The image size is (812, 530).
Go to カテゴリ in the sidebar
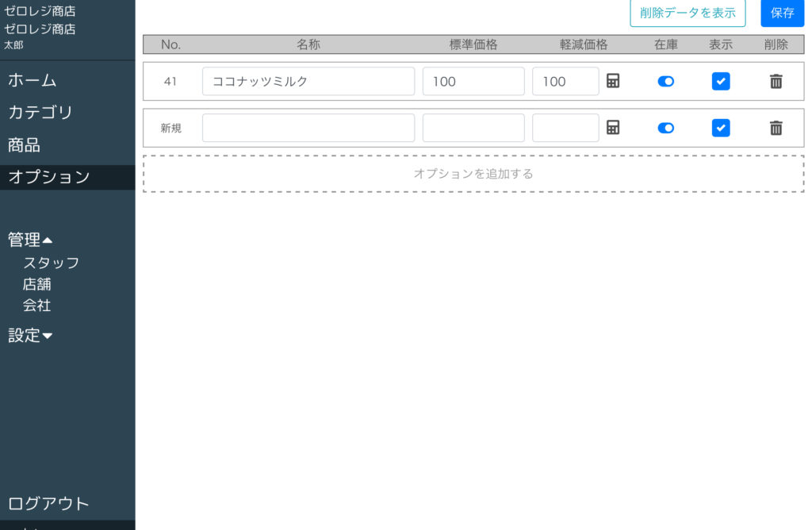(x=40, y=113)
